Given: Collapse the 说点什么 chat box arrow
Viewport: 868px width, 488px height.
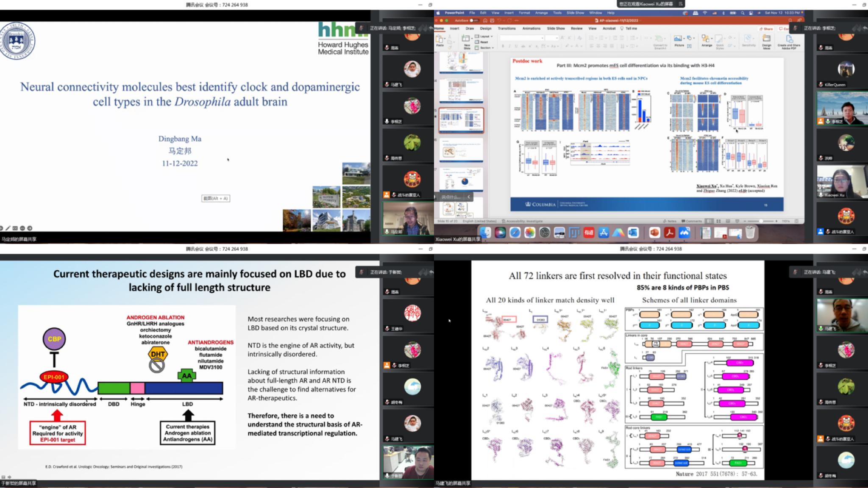Looking at the screenshot, I should click(469, 197).
